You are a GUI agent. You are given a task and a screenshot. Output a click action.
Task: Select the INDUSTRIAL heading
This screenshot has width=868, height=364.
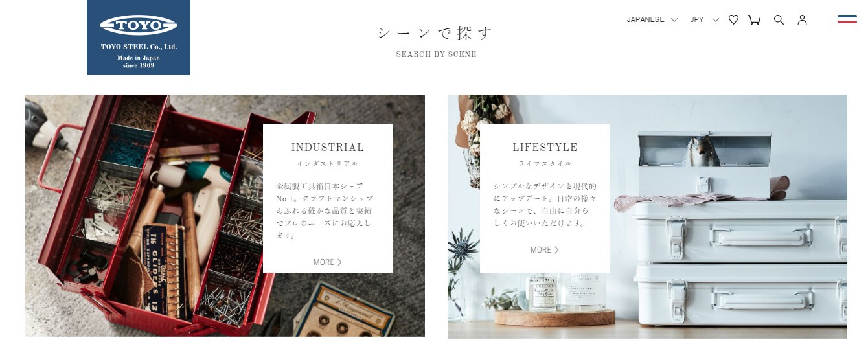(x=328, y=148)
